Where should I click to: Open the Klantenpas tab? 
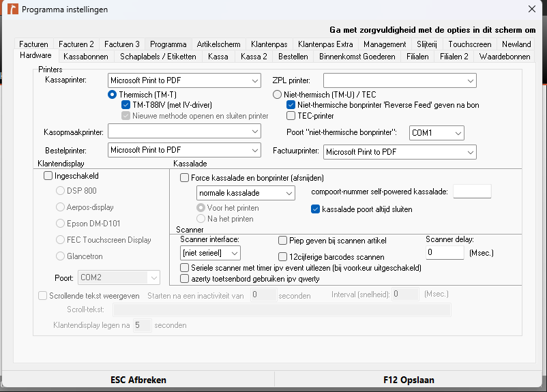pyautogui.click(x=269, y=44)
